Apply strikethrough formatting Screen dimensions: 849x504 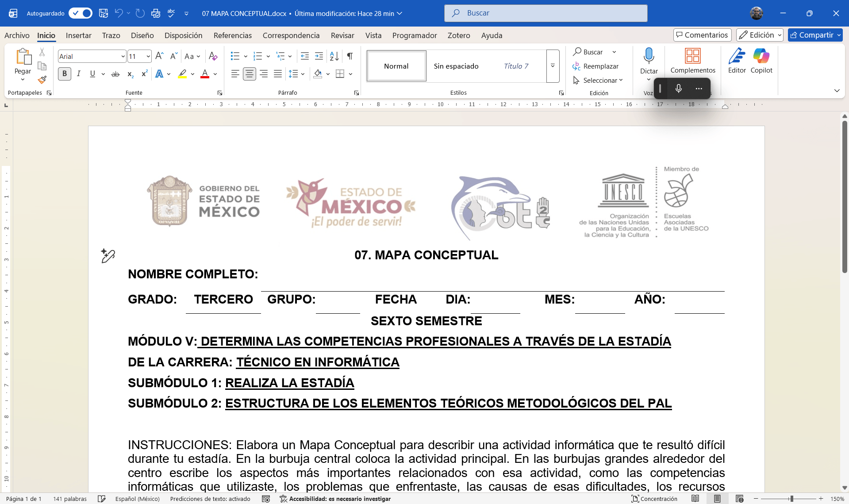(115, 74)
